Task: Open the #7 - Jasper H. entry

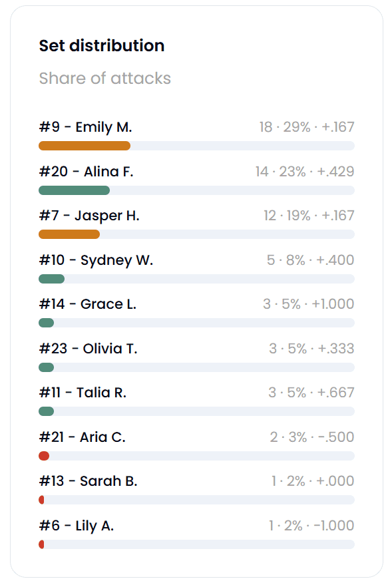Action: pos(89,216)
